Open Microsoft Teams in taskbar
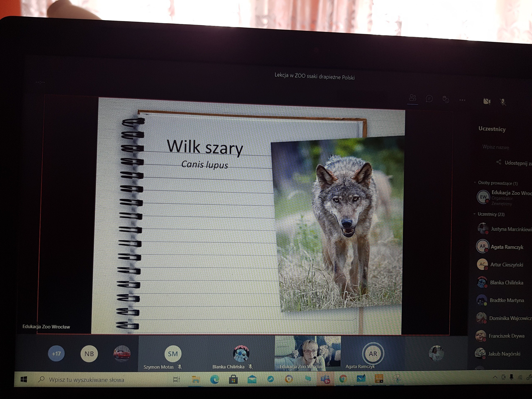 tap(325, 379)
